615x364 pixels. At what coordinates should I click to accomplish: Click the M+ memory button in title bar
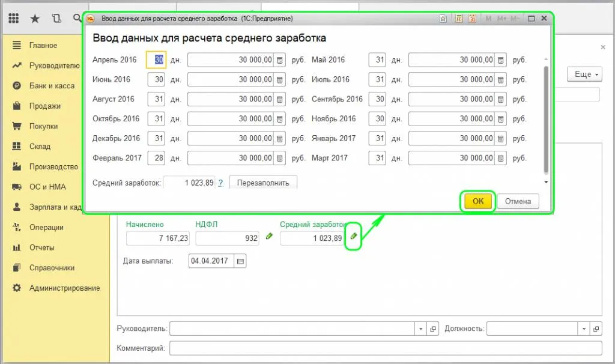502,19
